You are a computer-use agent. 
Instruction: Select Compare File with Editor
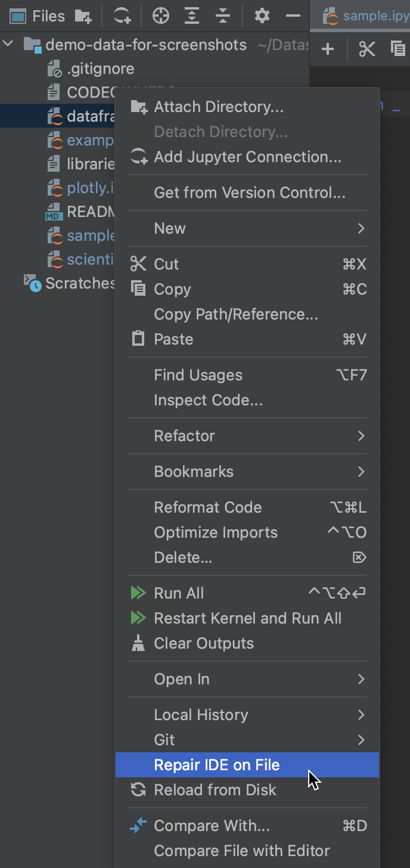(x=247, y=851)
